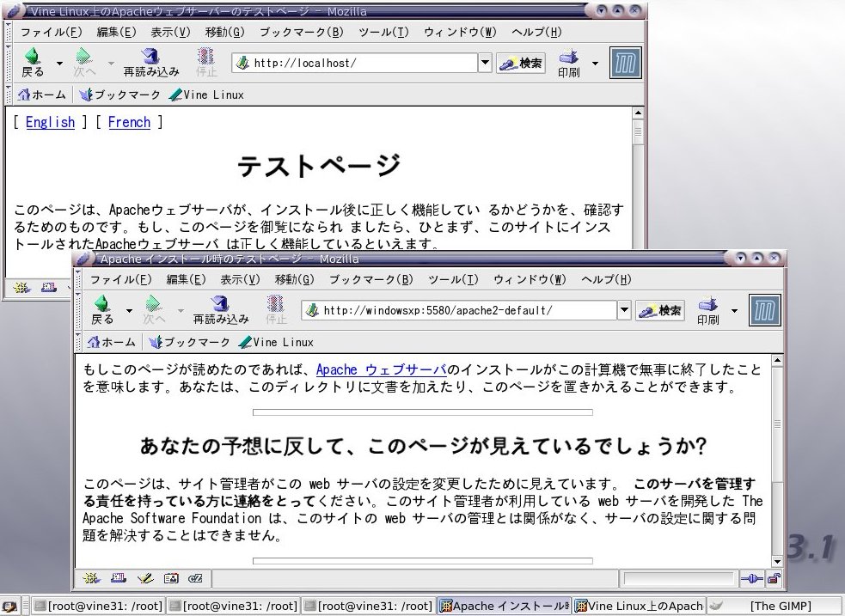845x616 pixels.
Task: Switch to Vine Linux上のApach taskbar entry
Action: click(639, 607)
